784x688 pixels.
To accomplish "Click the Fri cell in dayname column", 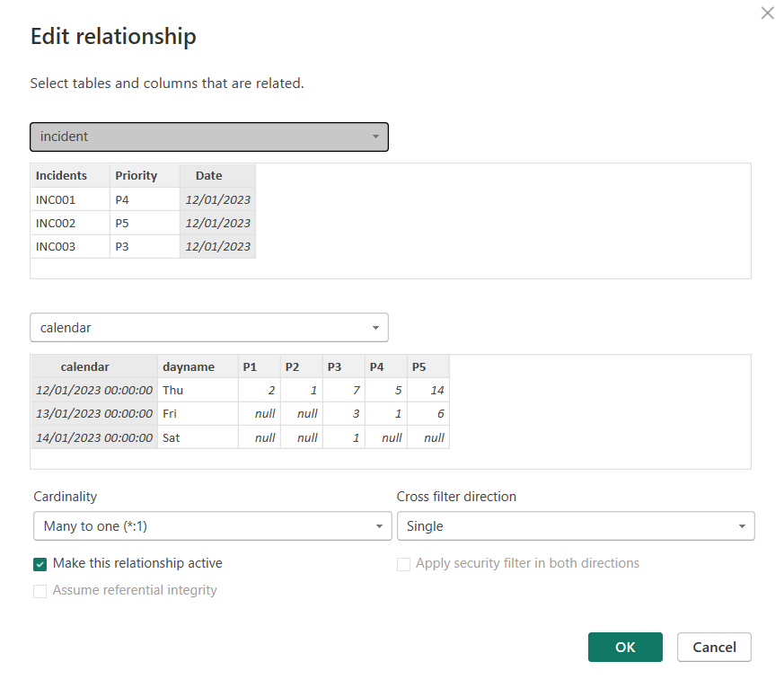I will point(171,414).
